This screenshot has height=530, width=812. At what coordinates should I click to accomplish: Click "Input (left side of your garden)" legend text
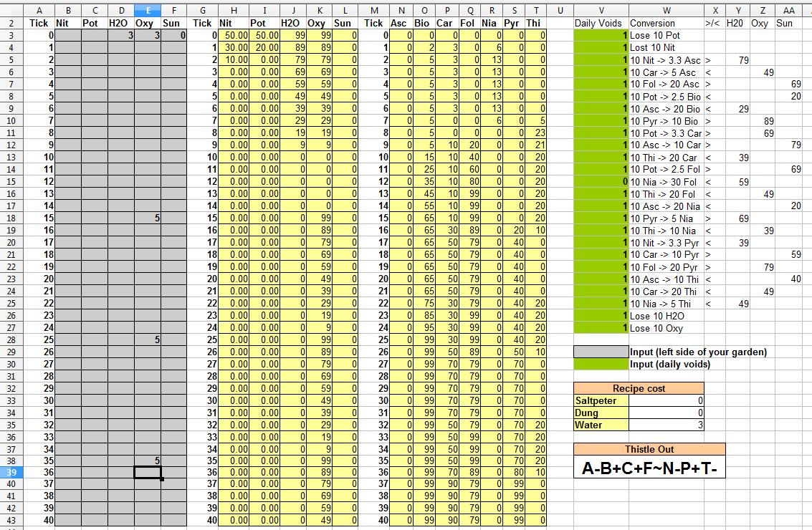tap(698, 352)
